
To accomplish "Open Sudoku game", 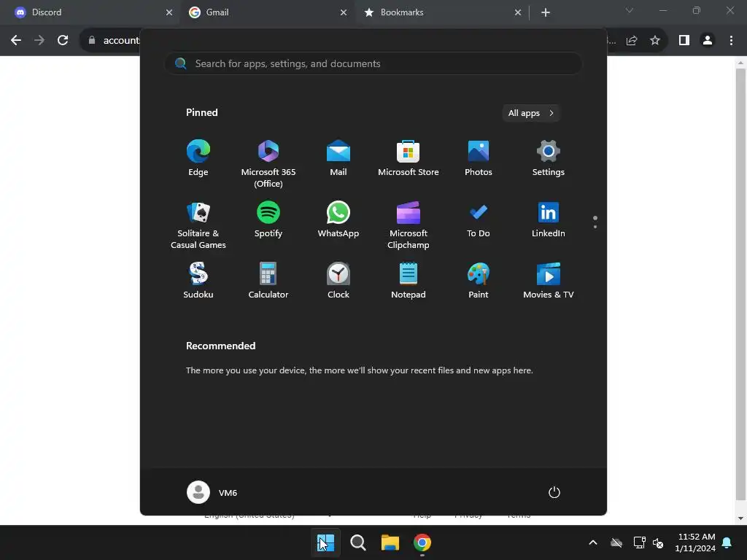I will click(198, 281).
